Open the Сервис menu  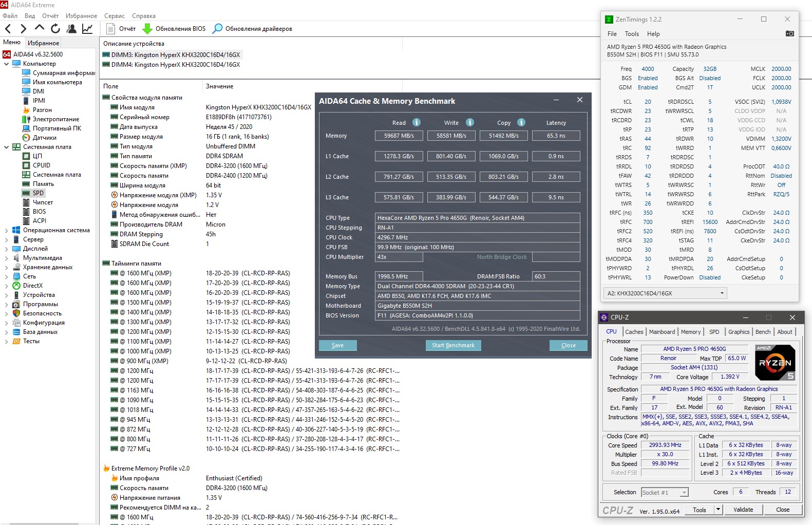[114, 16]
